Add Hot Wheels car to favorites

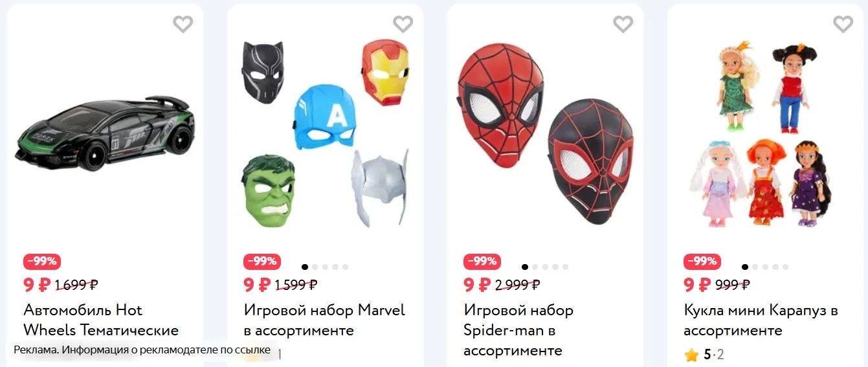click(x=183, y=25)
